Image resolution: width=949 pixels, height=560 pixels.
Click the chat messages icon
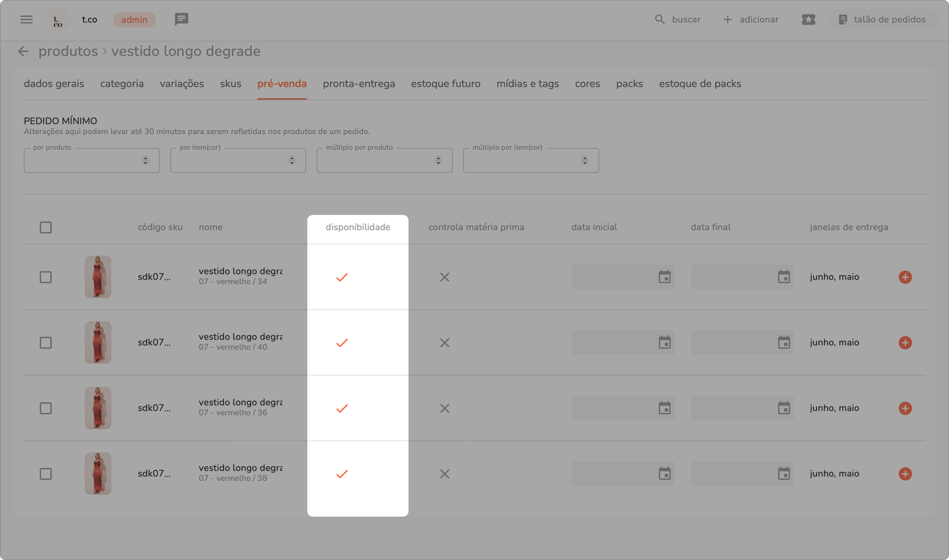pos(181,19)
